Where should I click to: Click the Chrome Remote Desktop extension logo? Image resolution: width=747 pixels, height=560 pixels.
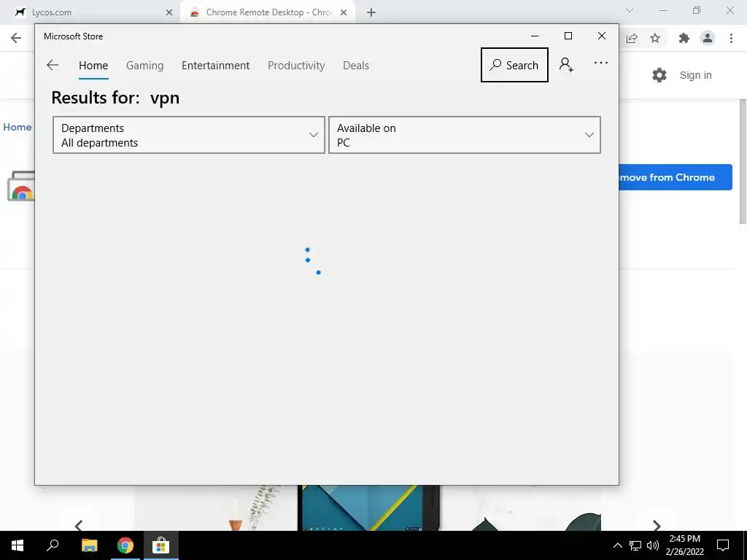21,186
